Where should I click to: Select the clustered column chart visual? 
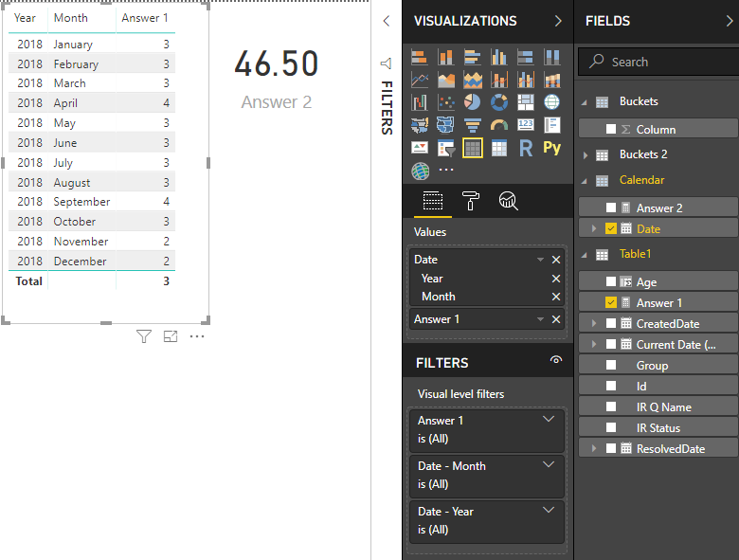(x=498, y=57)
